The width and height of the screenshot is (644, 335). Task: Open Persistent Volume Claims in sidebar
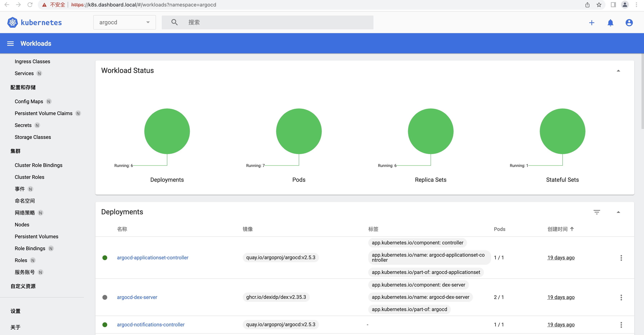click(x=44, y=113)
